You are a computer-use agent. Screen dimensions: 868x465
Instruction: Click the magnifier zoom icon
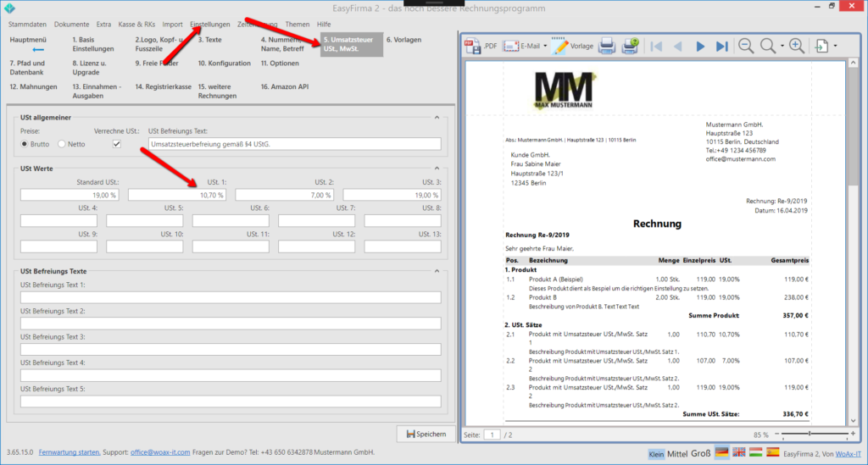pyautogui.click(x=768, y=46)
